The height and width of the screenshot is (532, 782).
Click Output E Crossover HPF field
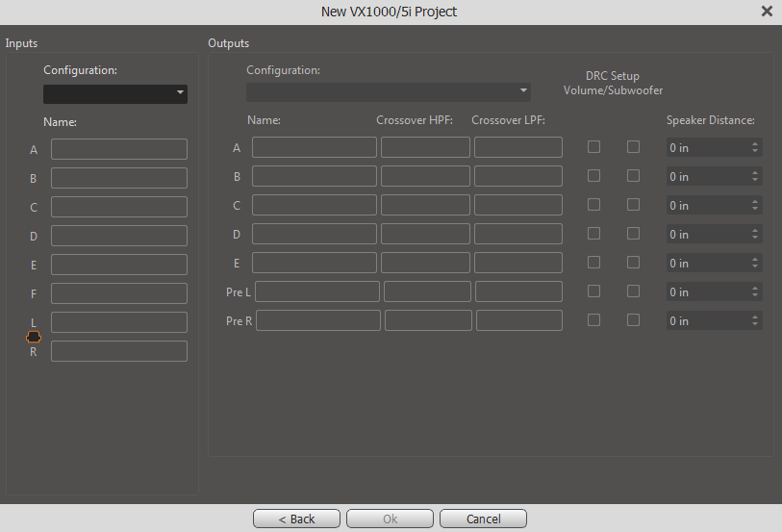[x=425, y=264]
